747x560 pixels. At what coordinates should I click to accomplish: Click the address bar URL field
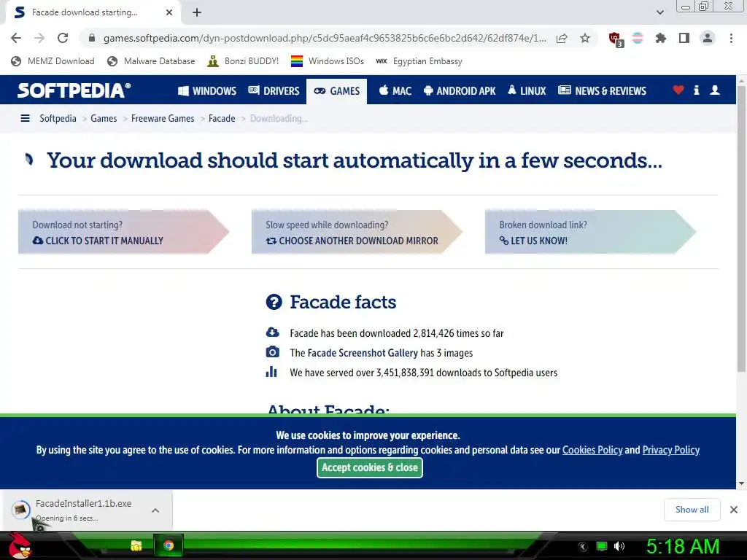(x=324, y=38)
